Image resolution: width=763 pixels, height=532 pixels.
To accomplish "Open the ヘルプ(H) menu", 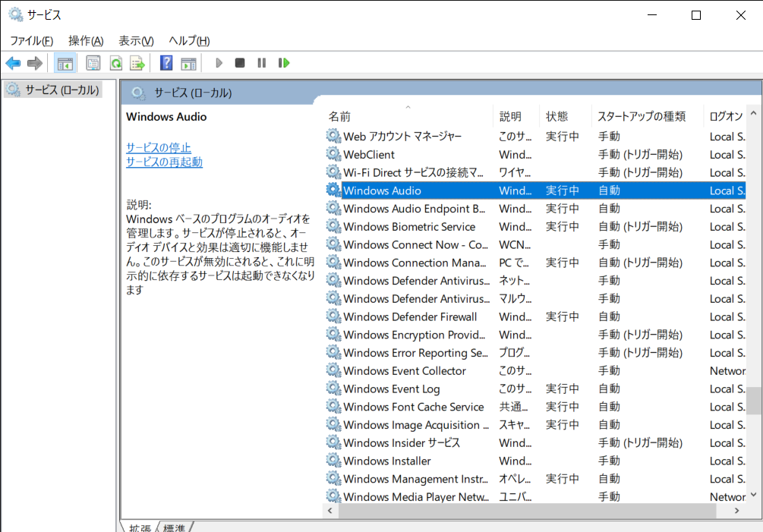I will coord(189,41).
